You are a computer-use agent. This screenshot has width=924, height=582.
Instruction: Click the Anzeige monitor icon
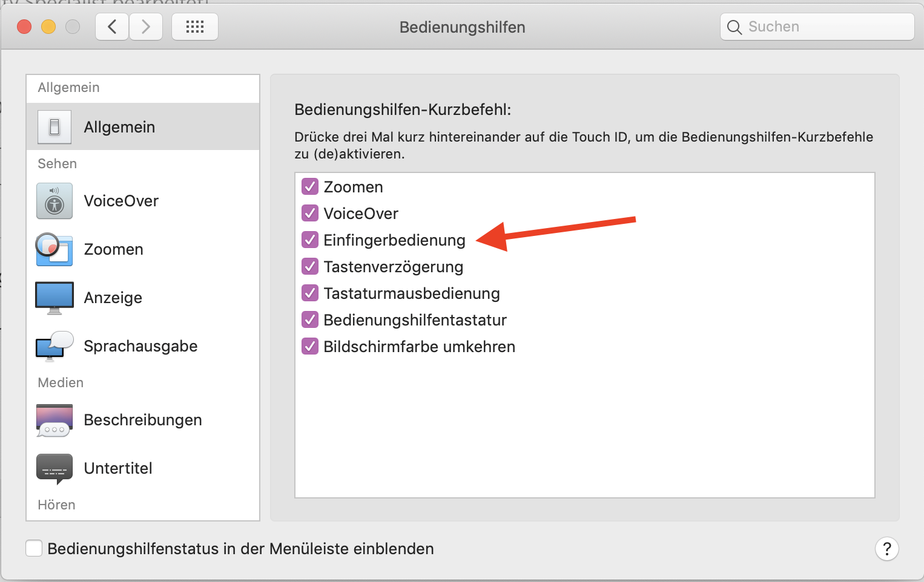(x=54, y=298)
